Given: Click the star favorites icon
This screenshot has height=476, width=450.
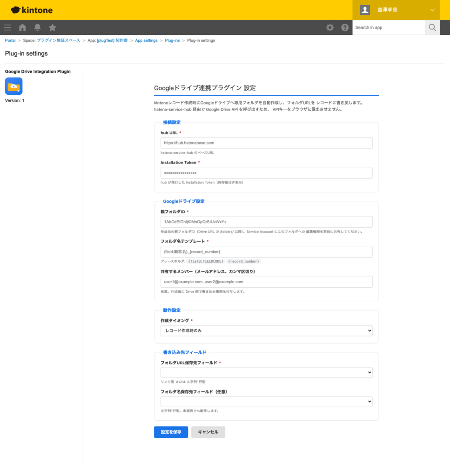Looking at the screenshot, I should click(x=52, y=27).
